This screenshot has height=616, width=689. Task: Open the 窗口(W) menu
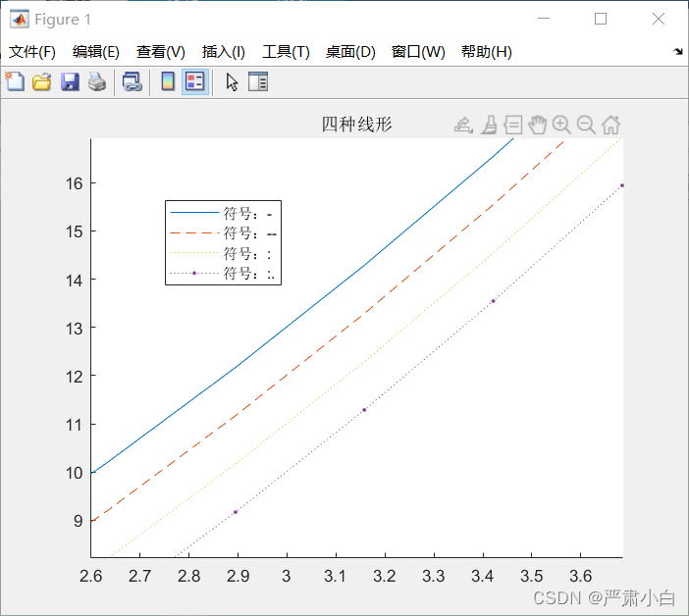pos(418,52)
